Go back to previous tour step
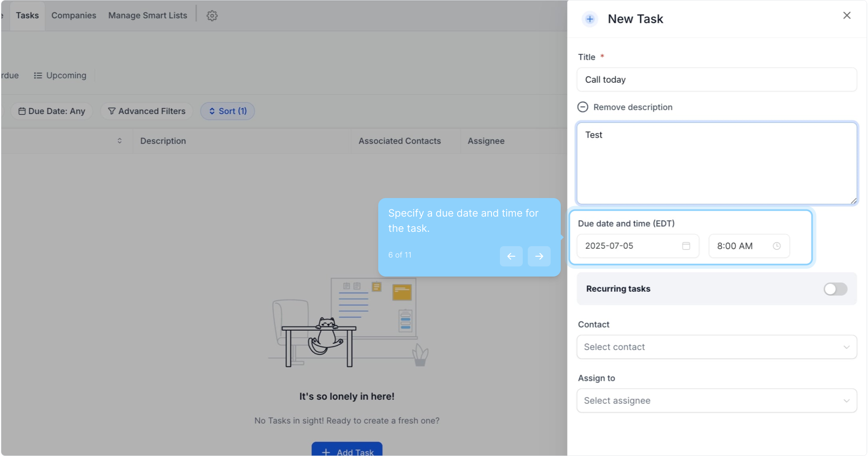 click(x=511, y=256)
